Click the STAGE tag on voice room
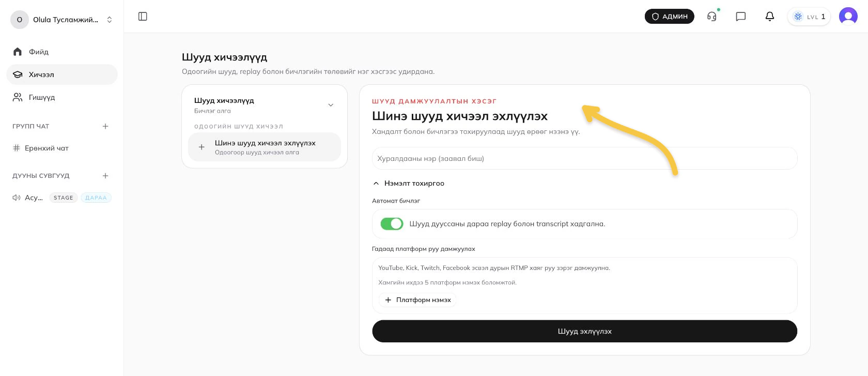The width and height of the screenshot is (868, 376). pyautogui.click(x=64, y=198)
